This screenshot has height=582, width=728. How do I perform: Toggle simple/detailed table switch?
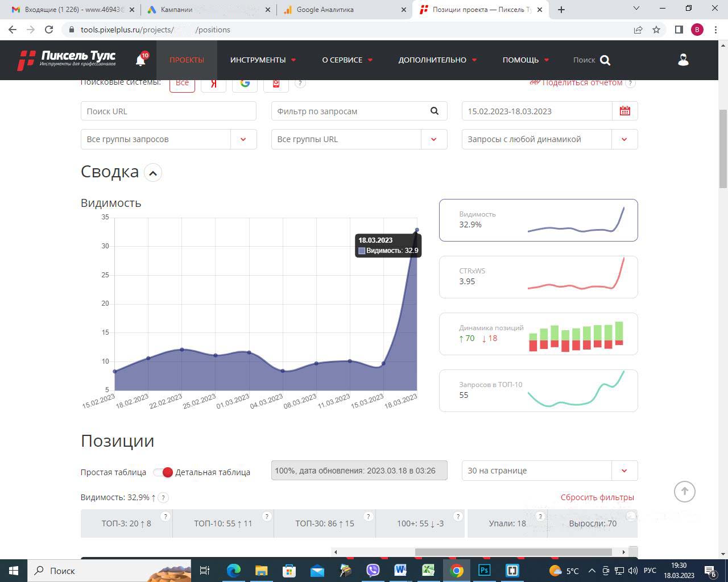(163, 472)
